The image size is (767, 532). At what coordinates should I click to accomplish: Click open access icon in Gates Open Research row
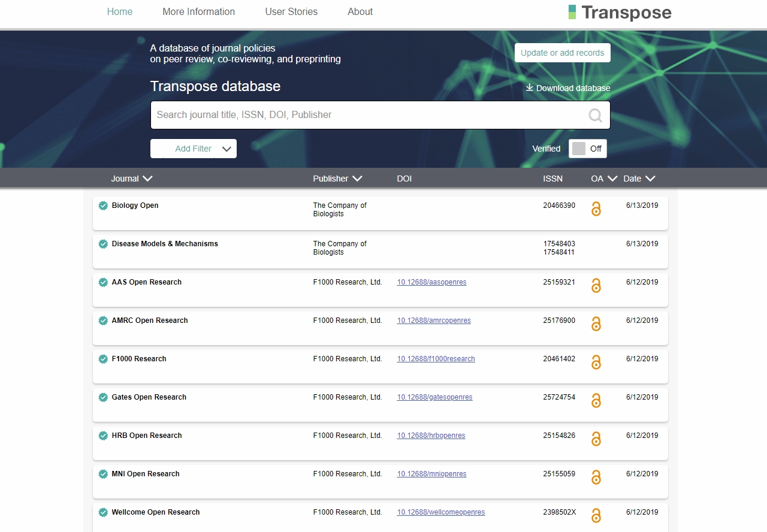pyautogui.click(x=596, y=401)
